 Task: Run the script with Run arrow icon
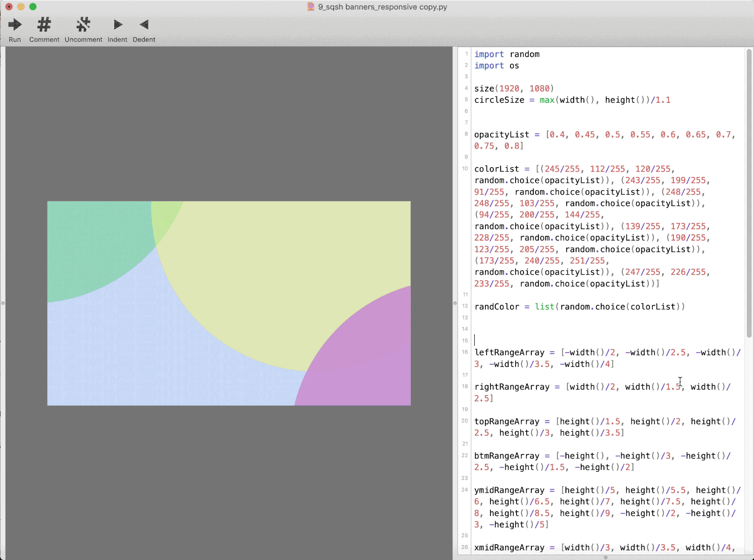point(15,25)
